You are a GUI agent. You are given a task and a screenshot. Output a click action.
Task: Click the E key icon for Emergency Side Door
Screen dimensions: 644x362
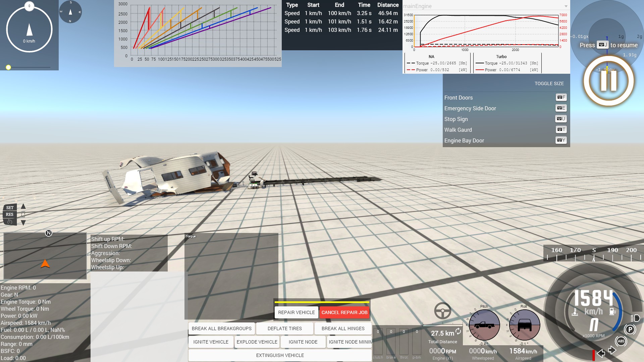coord(561,108)
